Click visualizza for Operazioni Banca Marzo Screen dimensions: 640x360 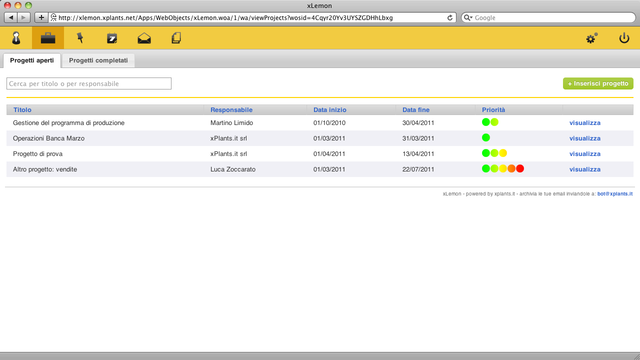585,138
